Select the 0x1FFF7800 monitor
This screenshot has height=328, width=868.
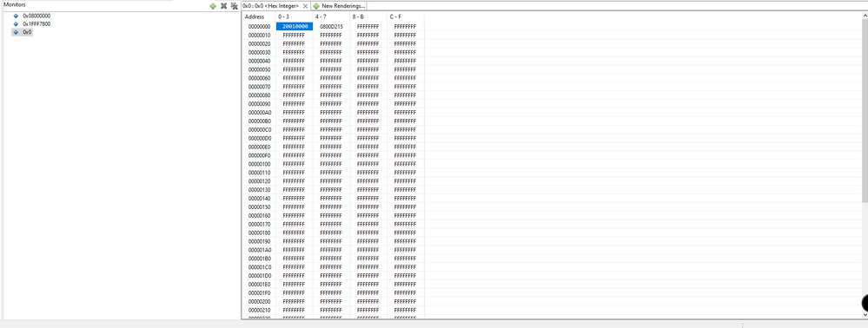pos(36,23)
